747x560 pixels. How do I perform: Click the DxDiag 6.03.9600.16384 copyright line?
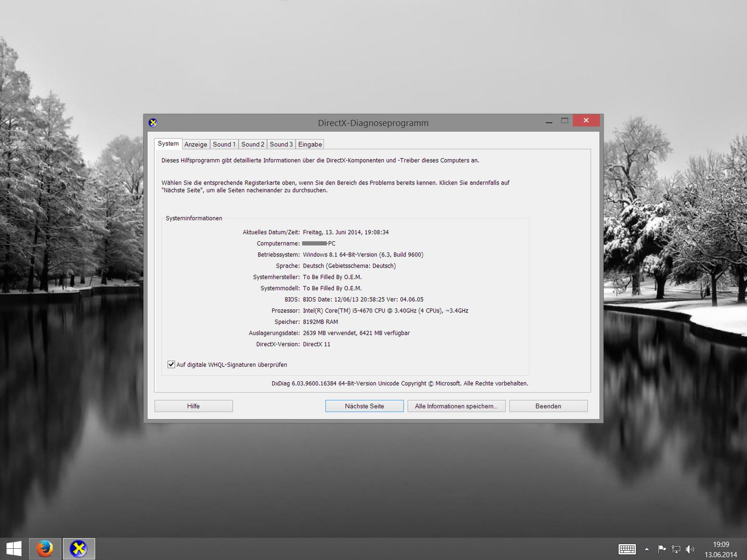tap(400, 383)
